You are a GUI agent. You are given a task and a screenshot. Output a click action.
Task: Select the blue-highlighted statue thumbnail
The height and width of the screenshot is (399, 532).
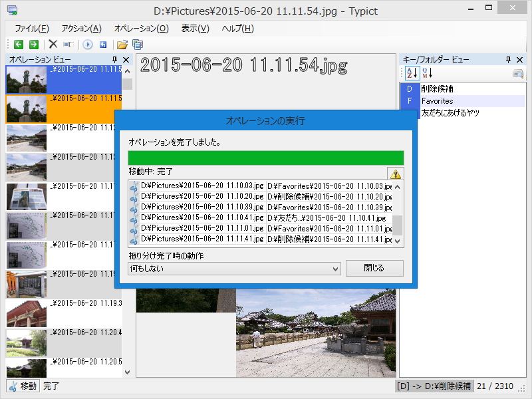point(27,79)
